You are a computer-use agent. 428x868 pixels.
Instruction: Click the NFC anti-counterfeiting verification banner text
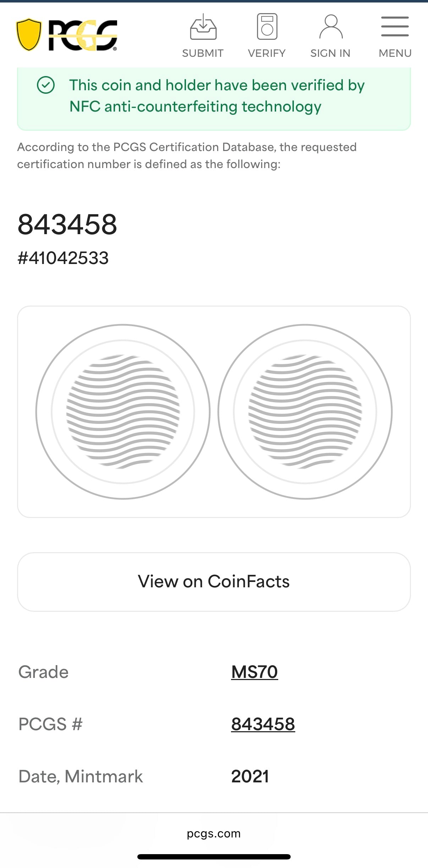[x=216, y=96]
